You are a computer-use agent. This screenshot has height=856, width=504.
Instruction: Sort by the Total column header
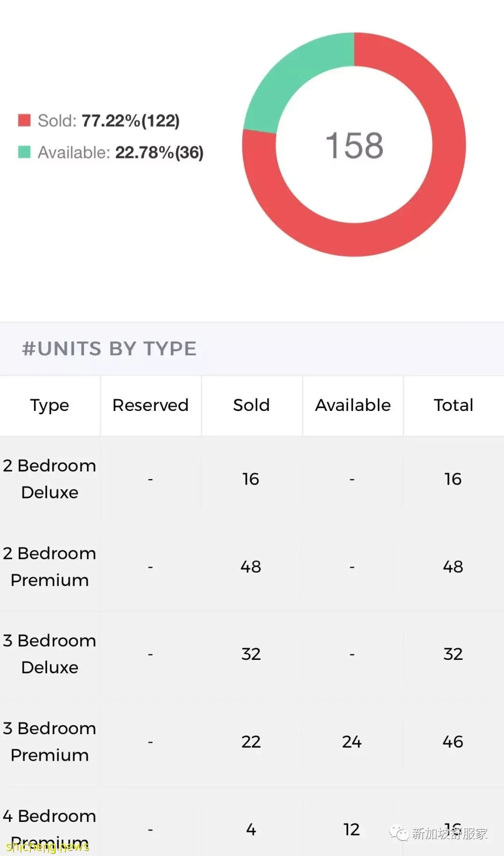click(x=454, y=405)
